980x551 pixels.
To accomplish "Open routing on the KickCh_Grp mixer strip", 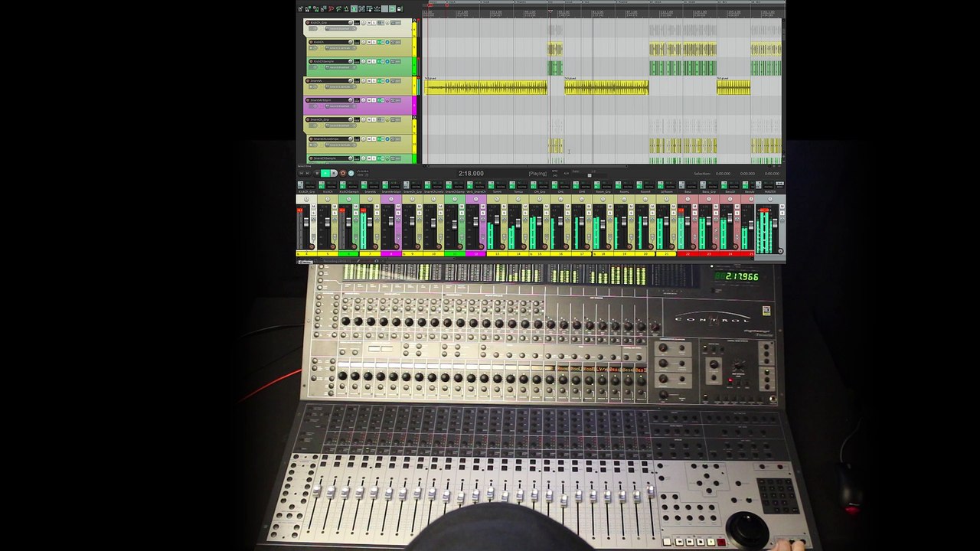I will [310, 187].
